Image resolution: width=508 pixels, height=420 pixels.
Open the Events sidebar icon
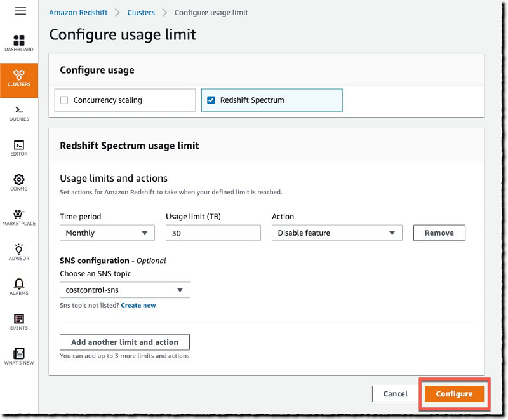[x=19, y=322]
